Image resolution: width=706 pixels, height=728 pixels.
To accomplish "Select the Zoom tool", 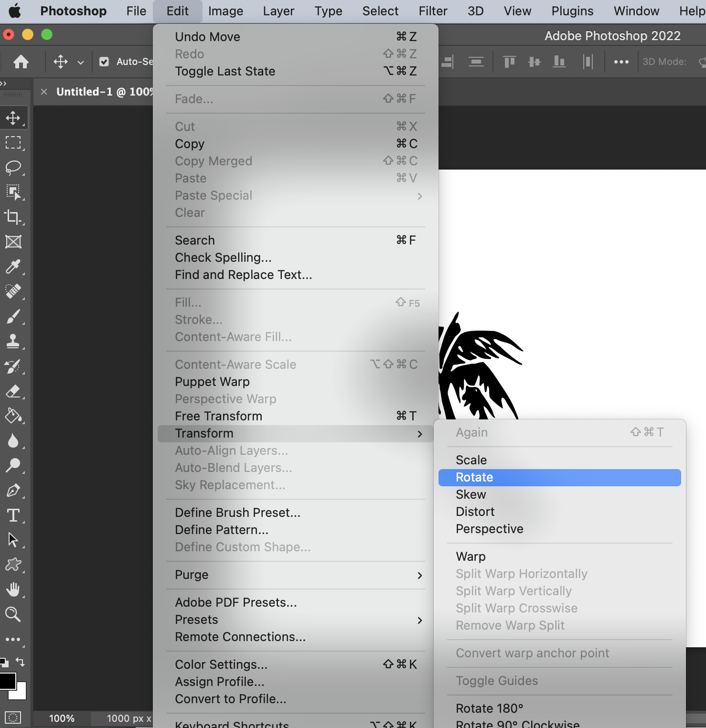I will coord(13,614).
